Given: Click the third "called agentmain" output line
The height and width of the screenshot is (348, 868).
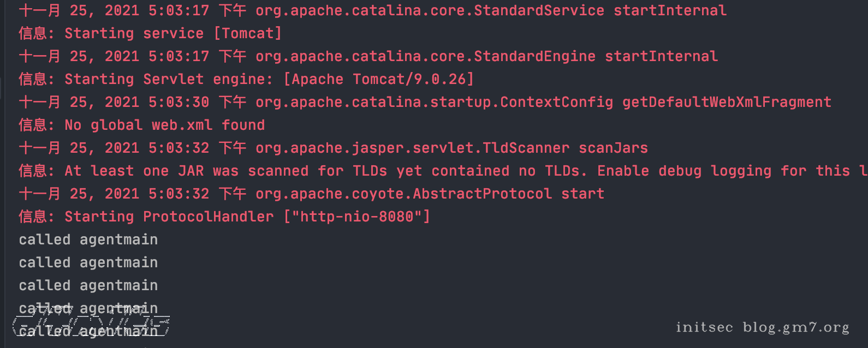Looking at the screenshot, I should coord(88,285).
